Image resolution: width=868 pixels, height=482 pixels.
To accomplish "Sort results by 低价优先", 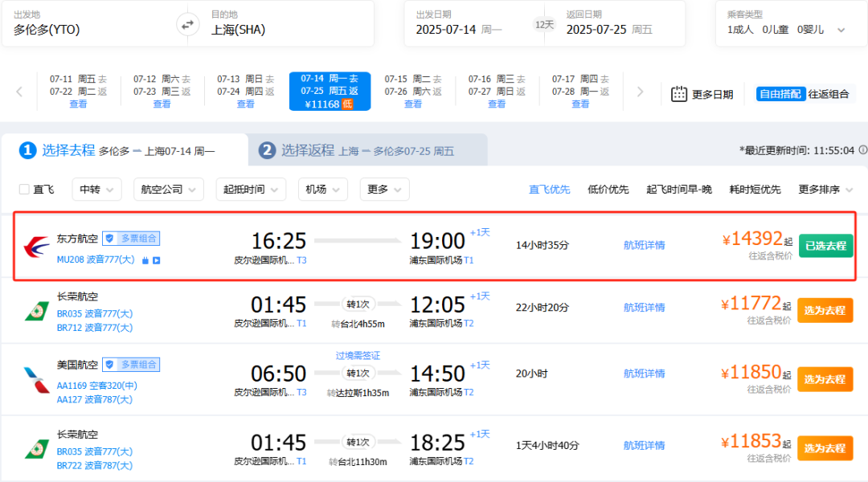I will tap(608, 190).
